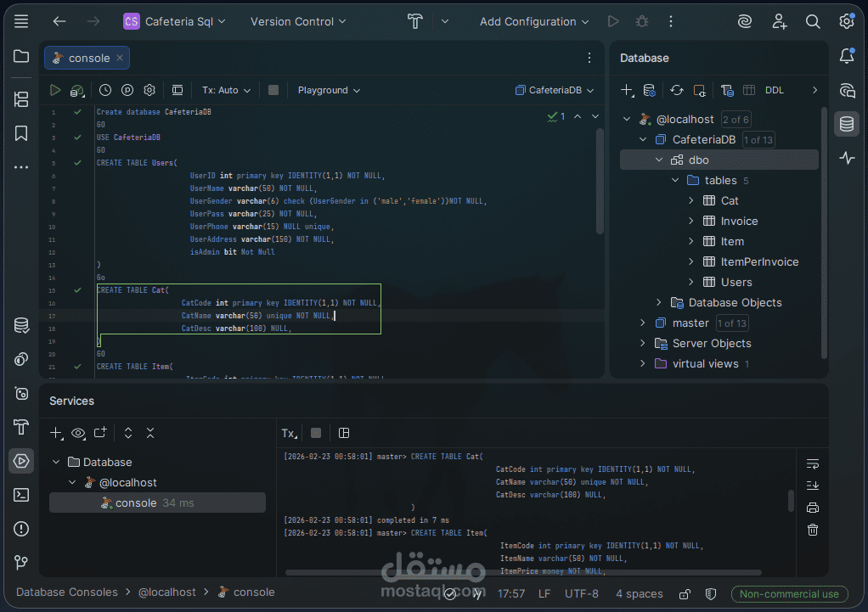868x612 pixels.
Task: Open the Version Control dropdown
Action: tap(298, 21)
